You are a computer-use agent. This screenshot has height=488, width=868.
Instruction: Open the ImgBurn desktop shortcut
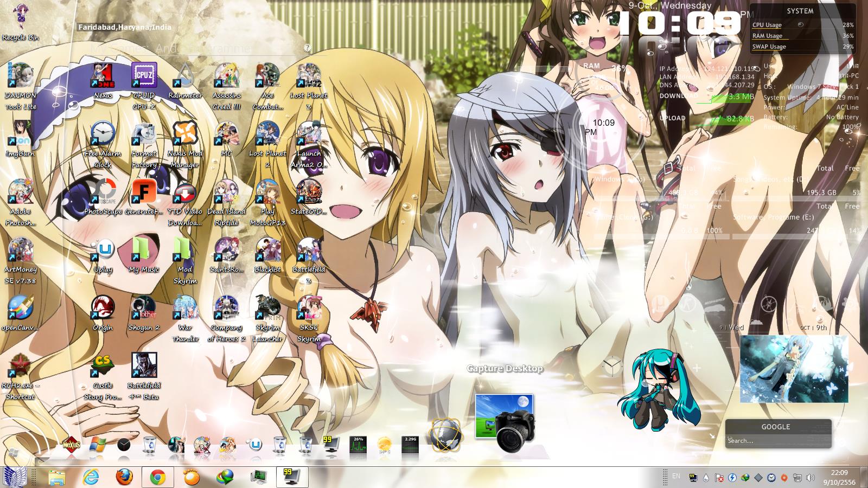coord(21,139)
